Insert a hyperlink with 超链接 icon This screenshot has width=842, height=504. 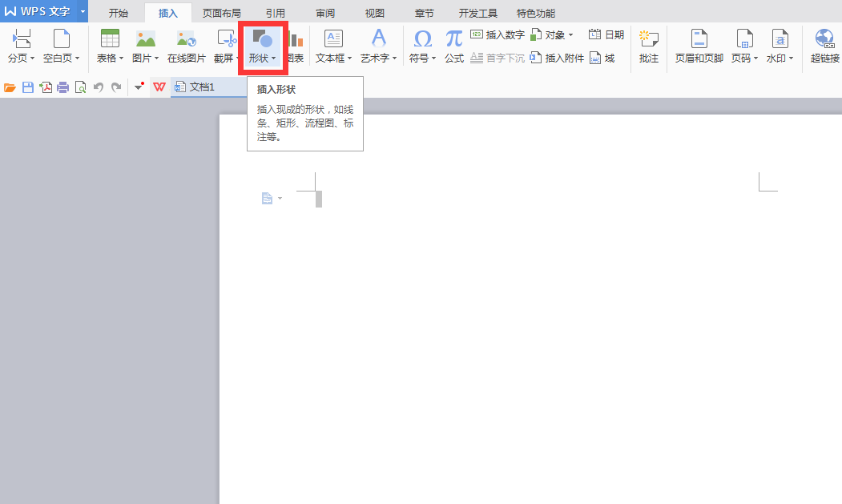(824, 38)
